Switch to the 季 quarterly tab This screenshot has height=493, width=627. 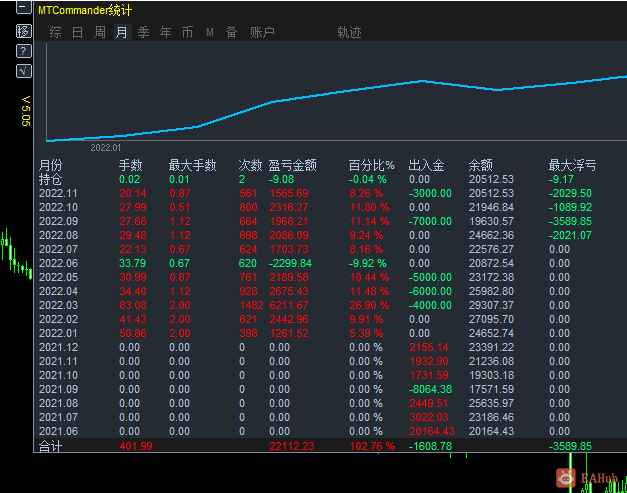coord(143,32)
